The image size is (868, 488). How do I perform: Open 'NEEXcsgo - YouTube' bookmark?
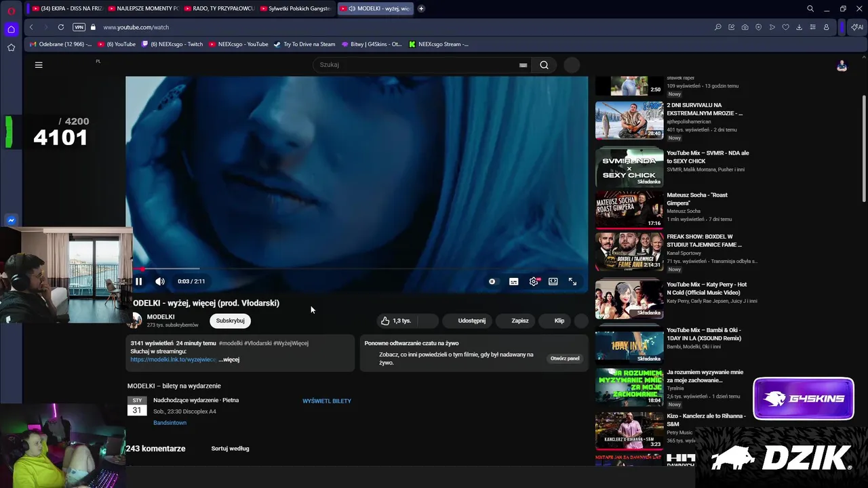238,44
